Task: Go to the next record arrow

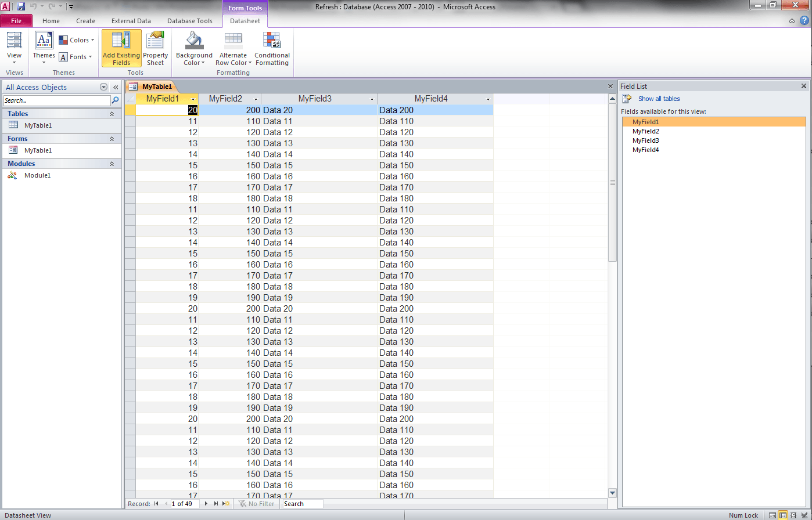Action: coord(206,504)
